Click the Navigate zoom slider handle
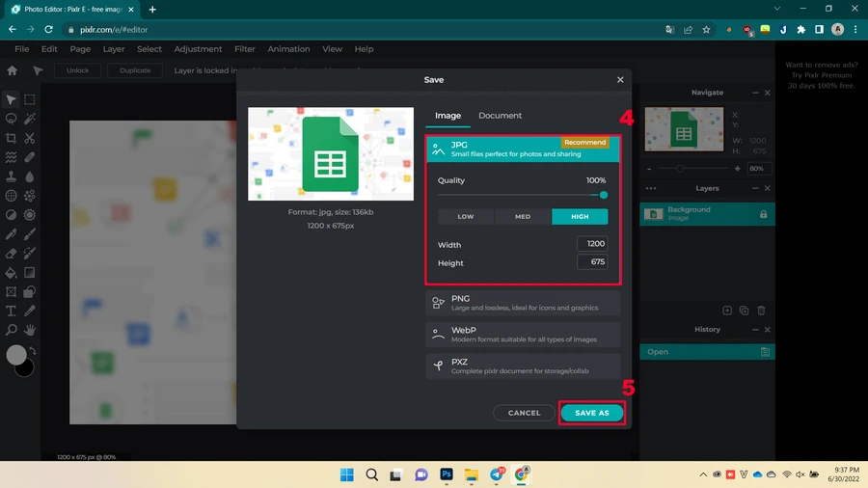 pyautogui.click(x=680, y=168)
